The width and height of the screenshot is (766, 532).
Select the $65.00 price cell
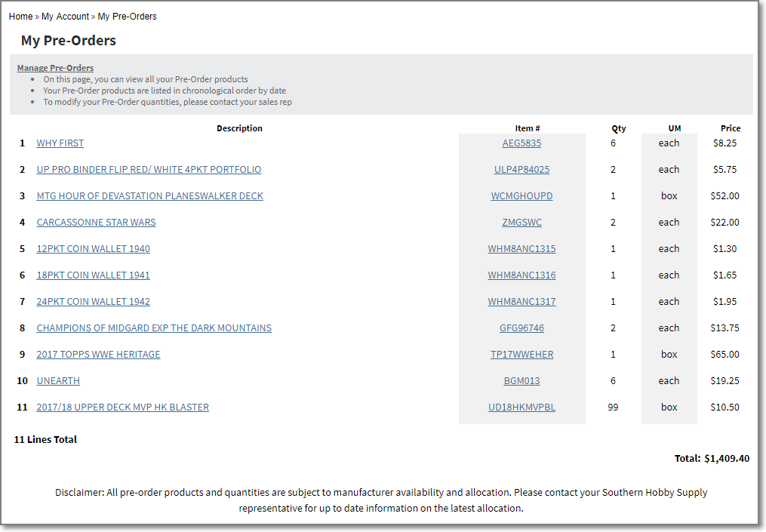pos(725,354)
